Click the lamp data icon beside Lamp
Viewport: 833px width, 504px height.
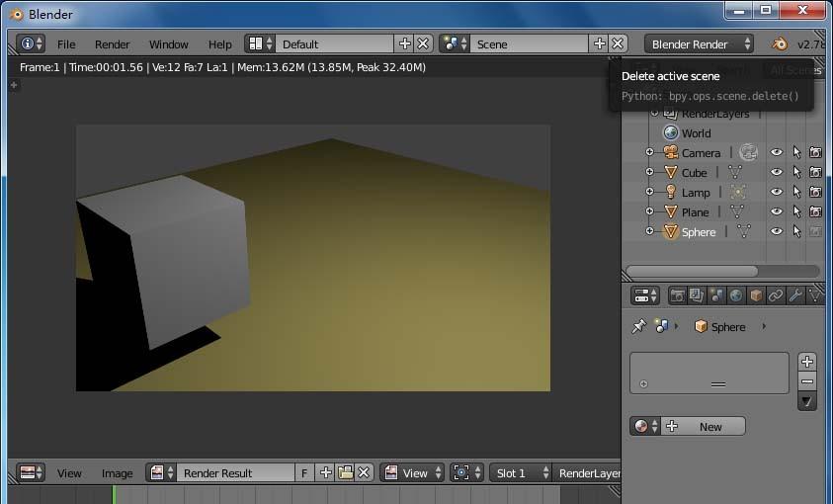[737, 192]
